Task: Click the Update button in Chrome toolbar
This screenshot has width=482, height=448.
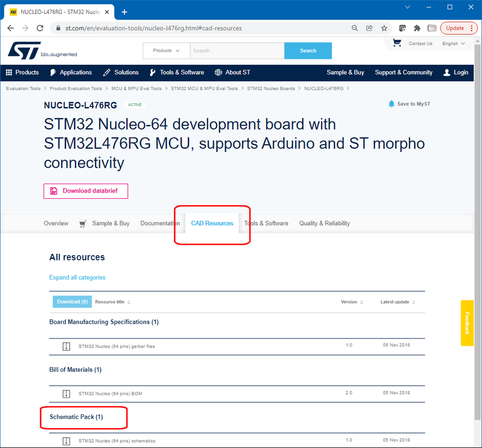Action: 459,28
